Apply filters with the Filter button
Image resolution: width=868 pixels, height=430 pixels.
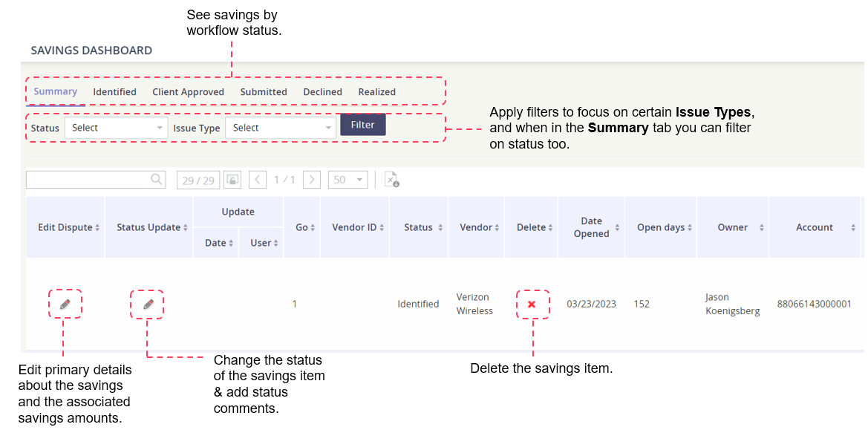click(x=363, y=125)
